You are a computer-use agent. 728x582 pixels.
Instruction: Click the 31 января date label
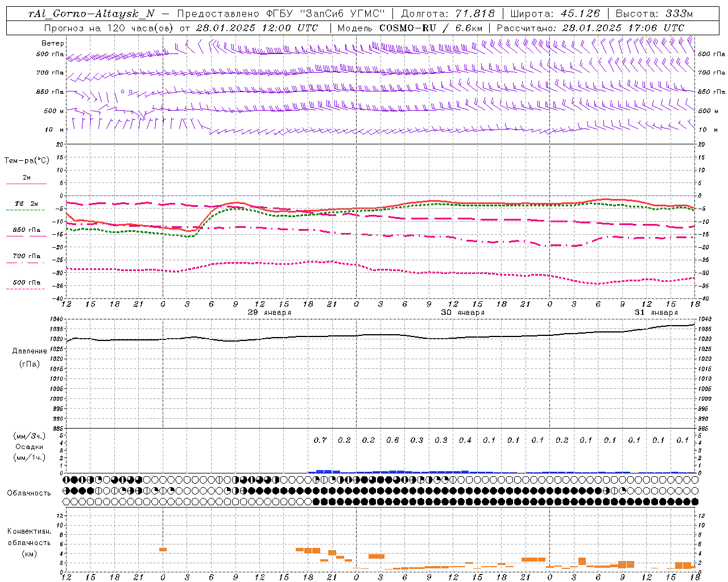[x=656, y=313]
